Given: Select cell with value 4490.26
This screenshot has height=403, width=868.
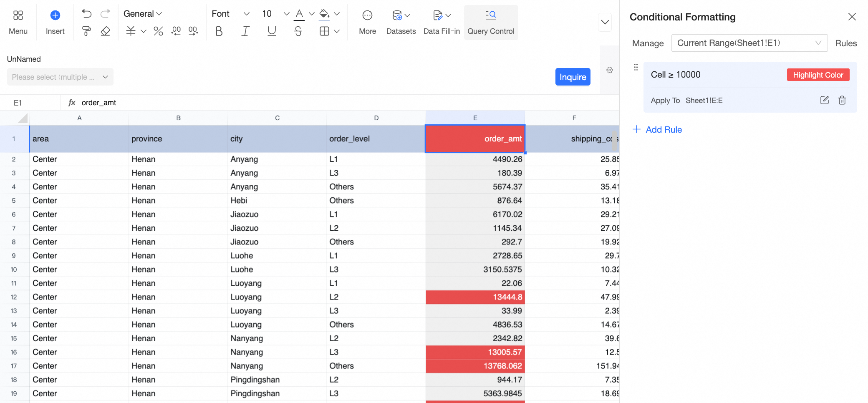Looking at the screenshot, I should 475,159.
